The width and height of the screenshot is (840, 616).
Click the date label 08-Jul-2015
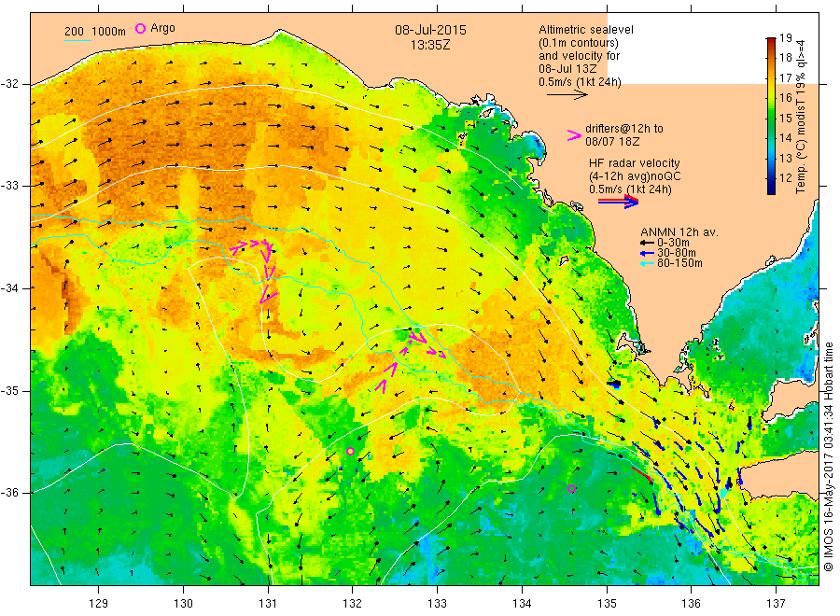pos(430,30)
